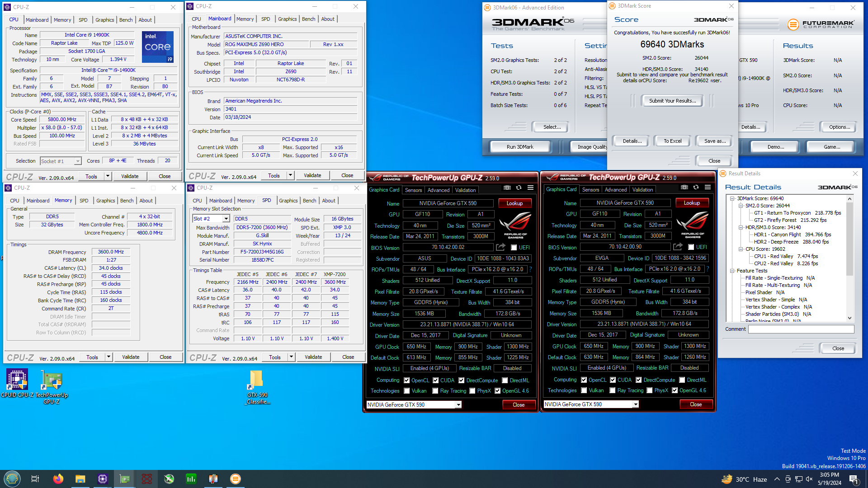Toggle the UEFI checkbox in EVGA GPU-Z window
The width and height of the screenshot is (868, 488).
click(691, 247)
